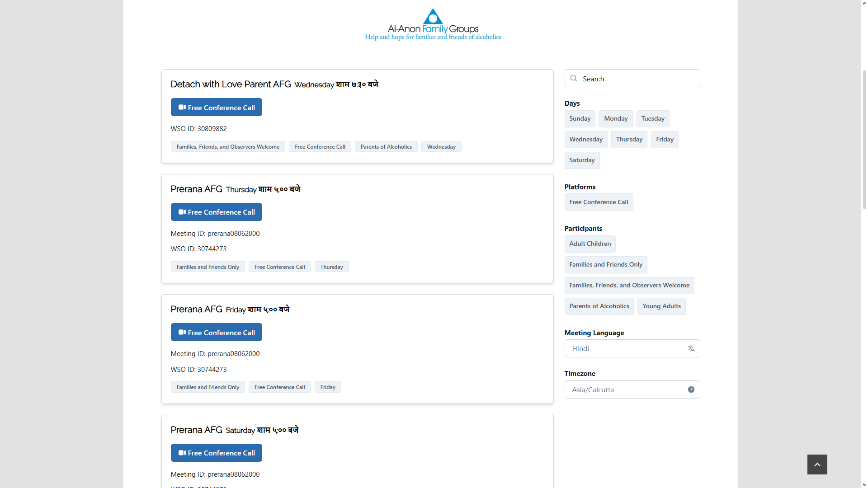Click the clock icon in Timezone field
This screenshot has height=488, width=868.
click(x=691, y=389)
